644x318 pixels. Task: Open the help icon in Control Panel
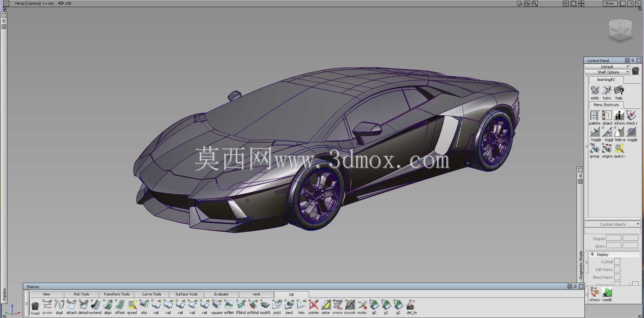point(619,90)
